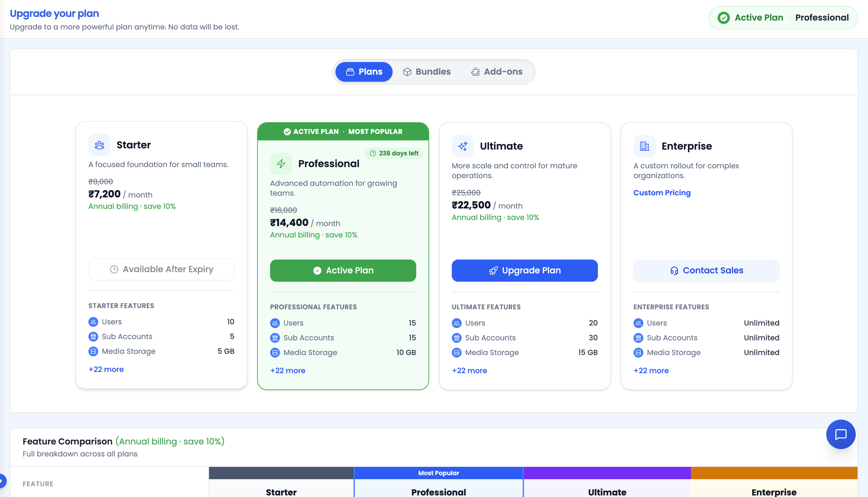The width and height of the screenshot is (868, 497).
Task: Click the Custom Pricing link
Action: pyautogui.click(x=662, y=193)
